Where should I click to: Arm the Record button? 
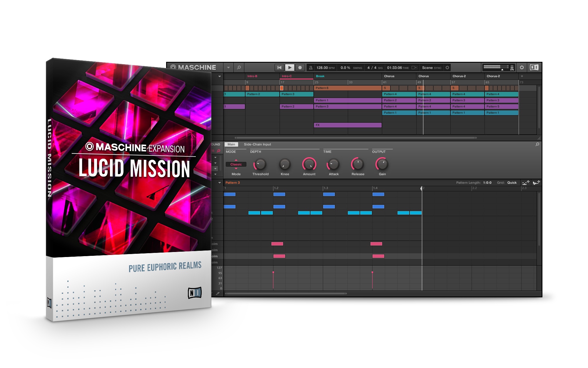(300, 67)
